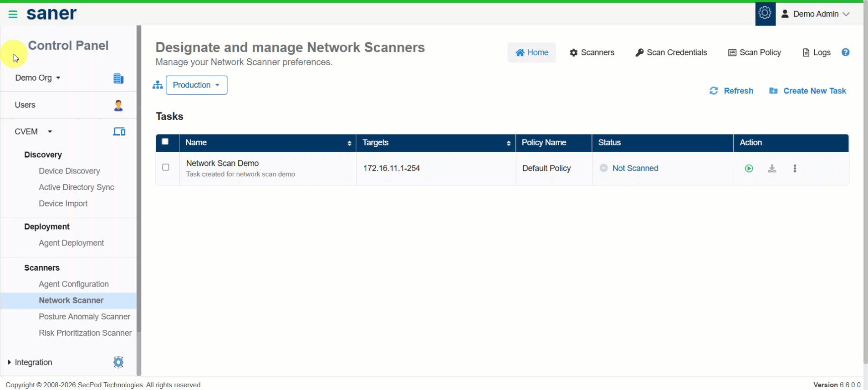Sort tasks by the Name column

tap(349, 143)
